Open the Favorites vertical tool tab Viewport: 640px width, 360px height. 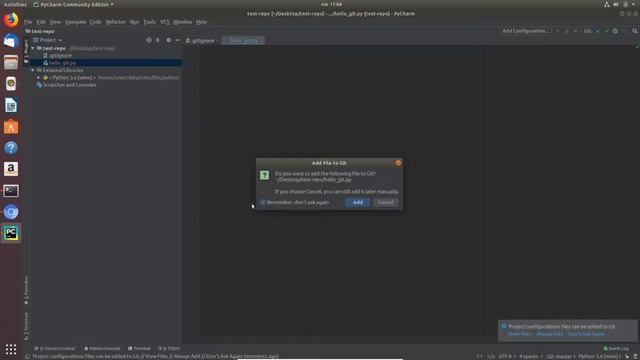pyautogui.click(x=26, y=290)
